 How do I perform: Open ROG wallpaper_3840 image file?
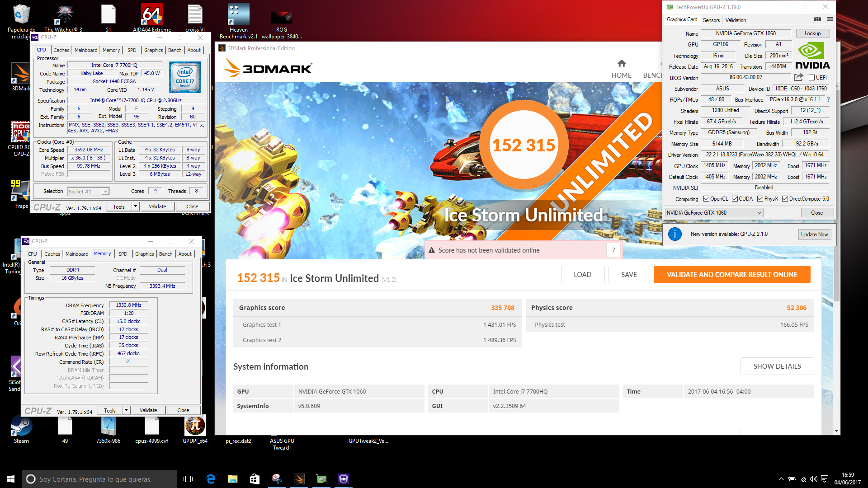click(282, 23)
